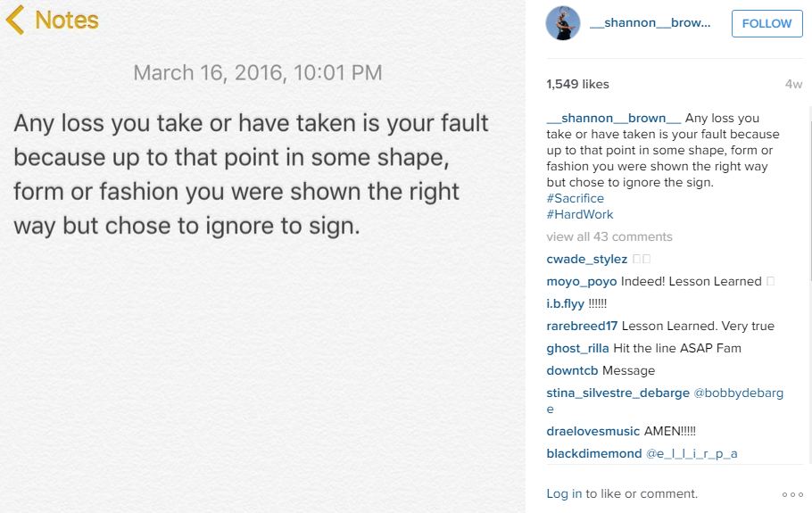
Task: Click the Notes back chevron icon
Action: (x=15, y=20)
